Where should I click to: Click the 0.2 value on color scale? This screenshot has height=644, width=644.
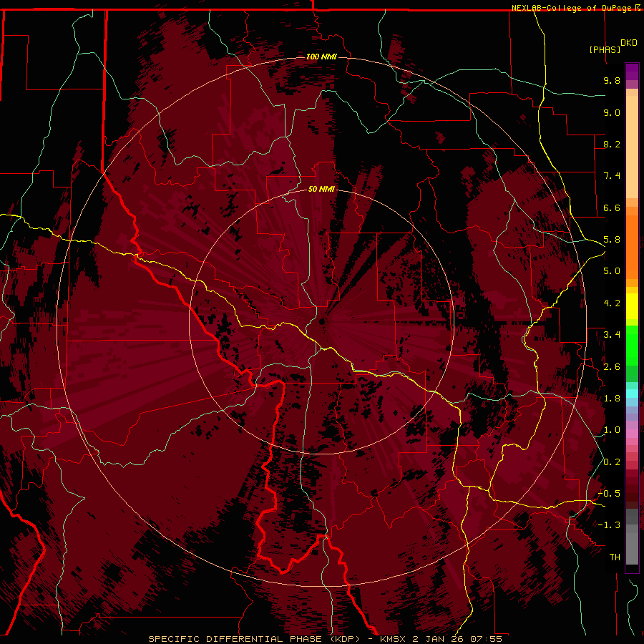(612, 462)
